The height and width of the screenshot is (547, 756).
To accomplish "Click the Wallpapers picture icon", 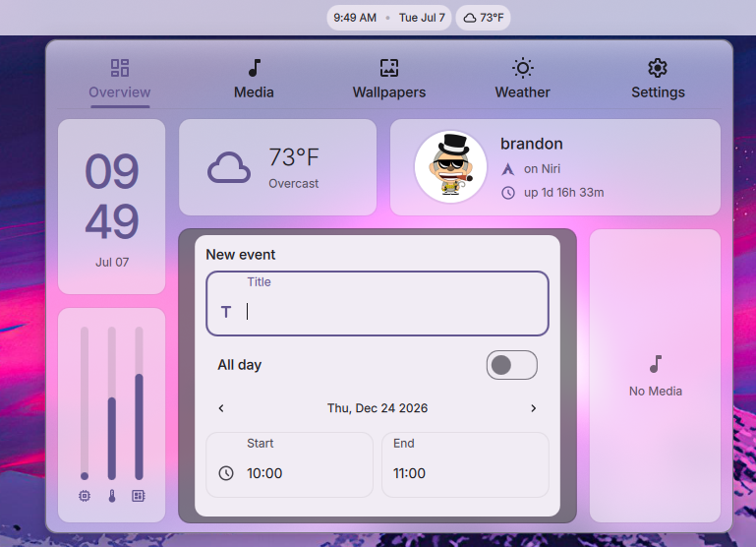I will pyautogui.click(x=389, y=68).
